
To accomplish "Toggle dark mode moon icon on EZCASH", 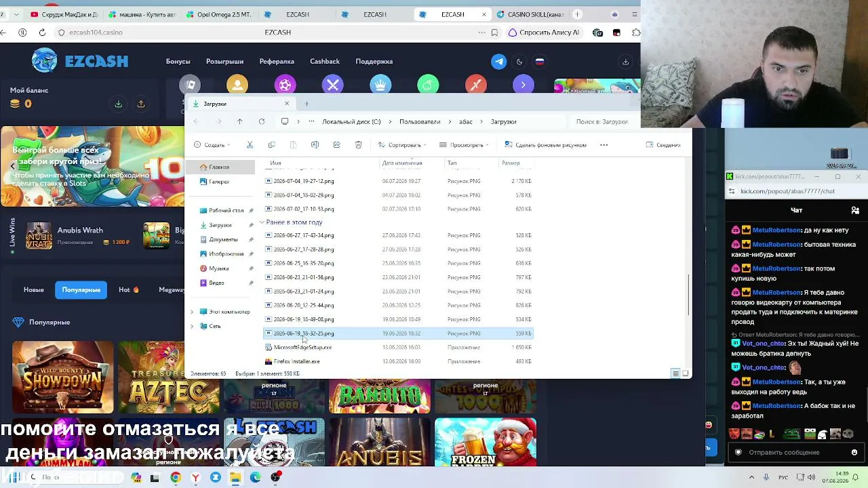I will (519, 62).
